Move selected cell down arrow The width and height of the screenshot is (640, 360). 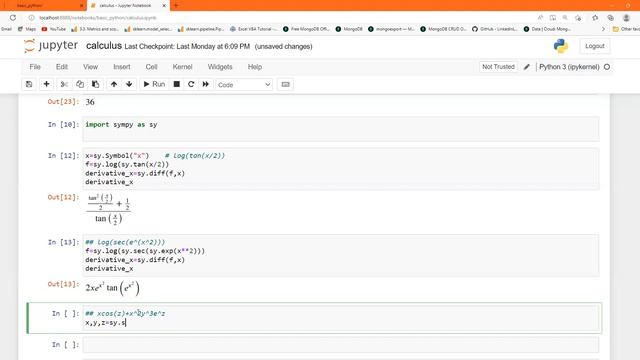click(x=129, y=84)
